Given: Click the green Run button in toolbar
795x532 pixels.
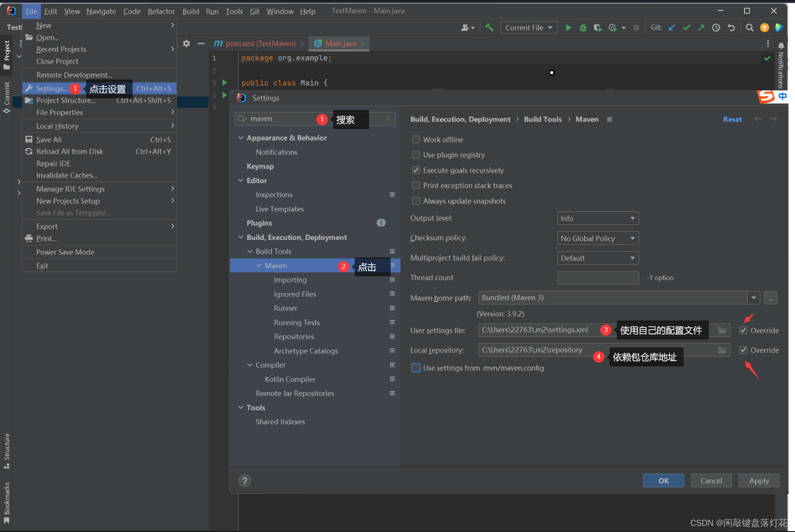Looking at the screenshot, I should pyautogui.click(x=568, y=27).
